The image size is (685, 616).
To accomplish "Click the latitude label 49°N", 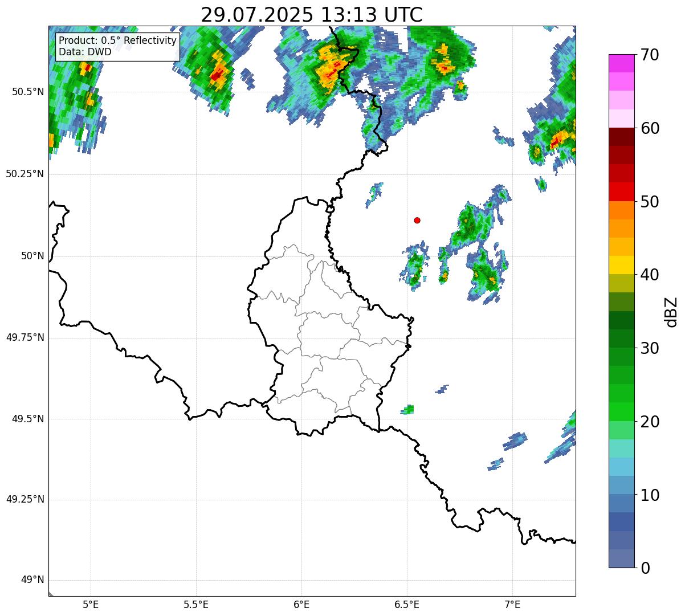I will [32, 580].
